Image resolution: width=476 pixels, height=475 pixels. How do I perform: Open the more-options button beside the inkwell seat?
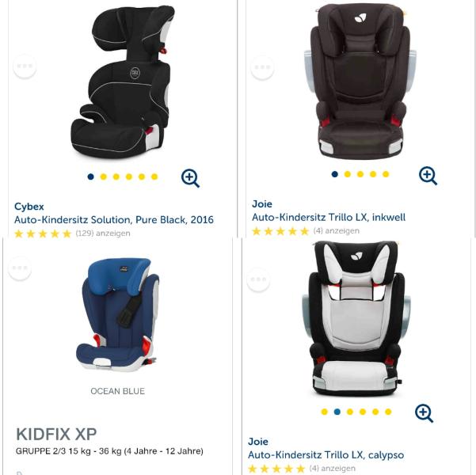[262, 67]
